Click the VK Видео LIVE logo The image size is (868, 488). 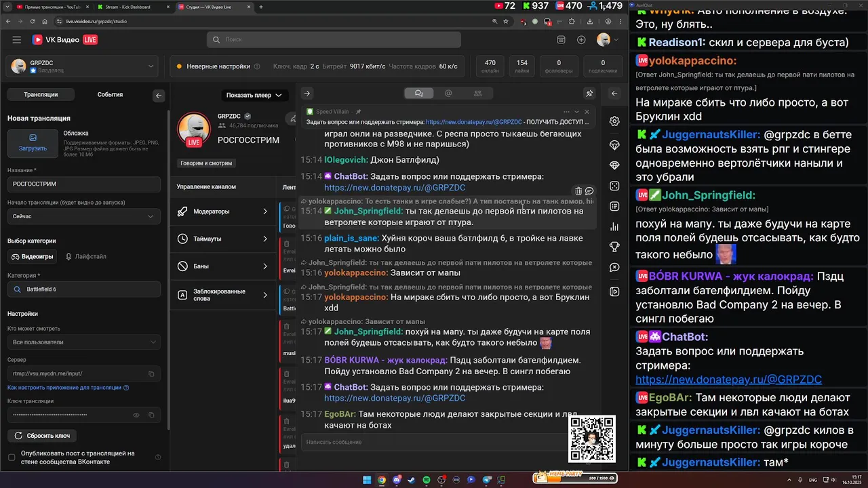click(65, 40)
